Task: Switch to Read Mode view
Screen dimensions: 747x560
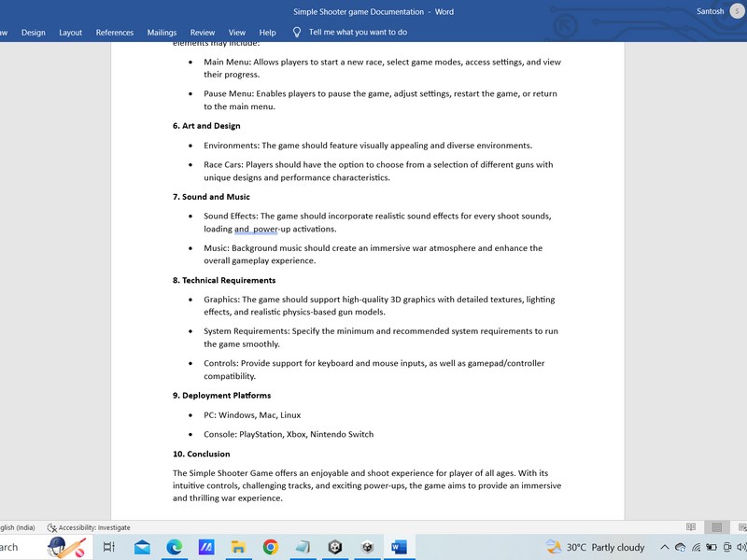Action: click(691, 526)
